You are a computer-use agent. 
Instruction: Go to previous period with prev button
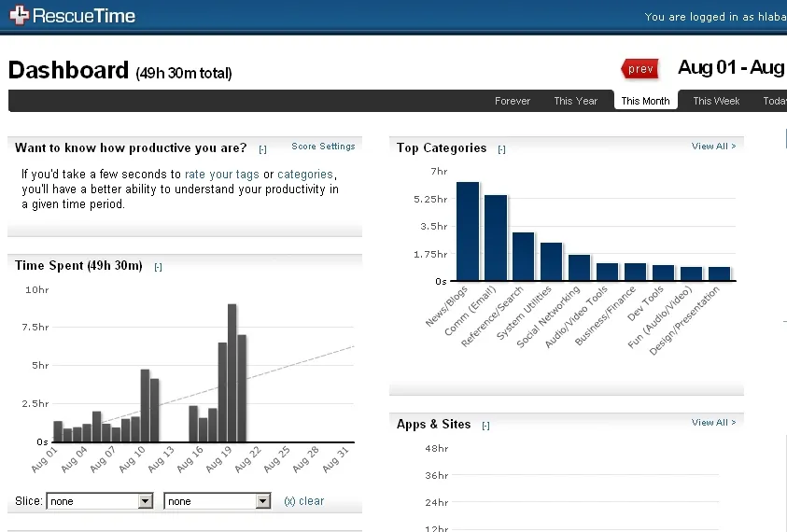pos(639,69)
